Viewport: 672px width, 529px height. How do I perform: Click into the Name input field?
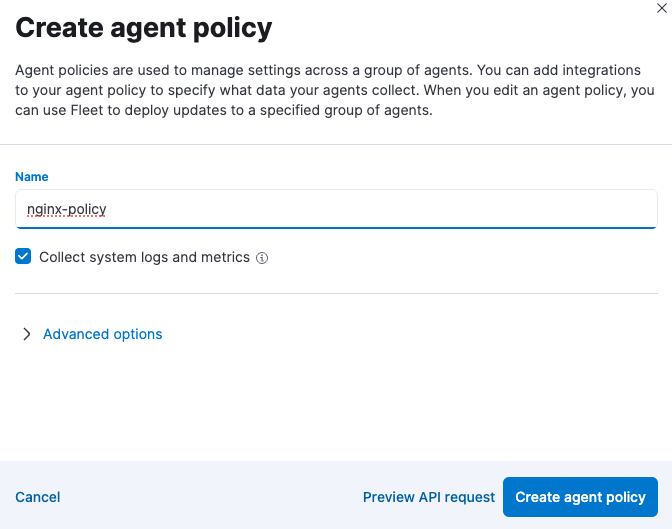point(336,209)
